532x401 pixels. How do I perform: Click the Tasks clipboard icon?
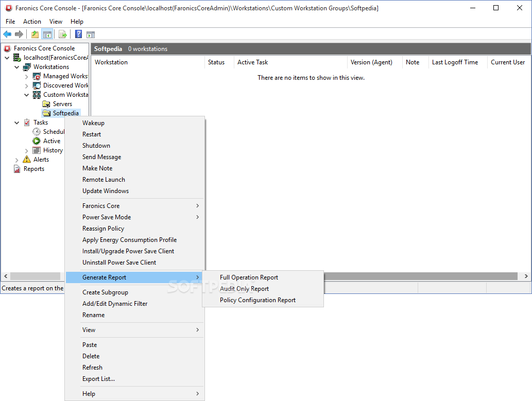(x=27, y=123)
